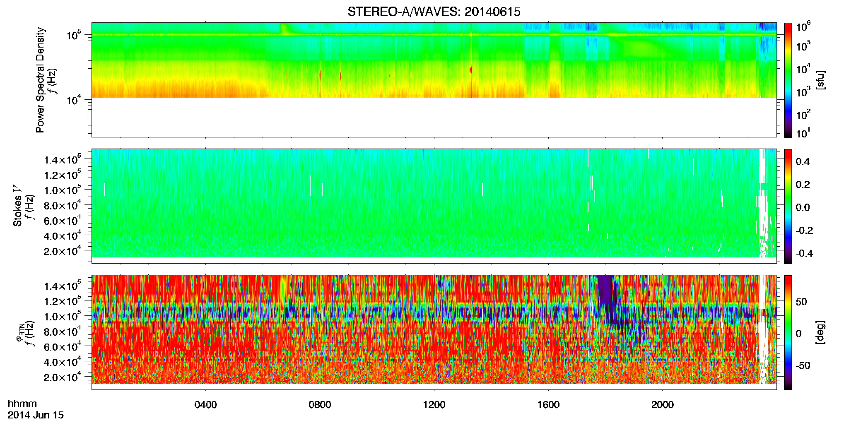Click the 1.4×10^5 tick of Stokes V panel

coord(63,160)
